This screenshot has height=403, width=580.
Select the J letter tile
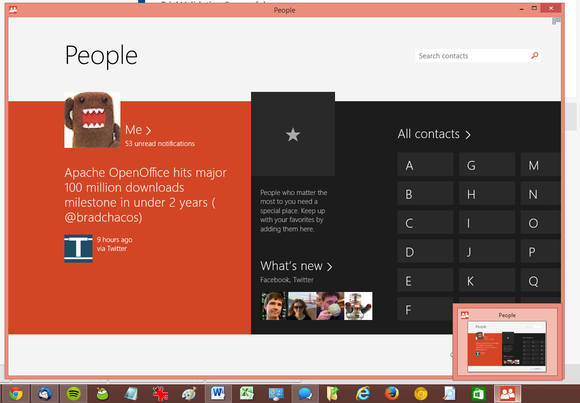pos(487,251)
